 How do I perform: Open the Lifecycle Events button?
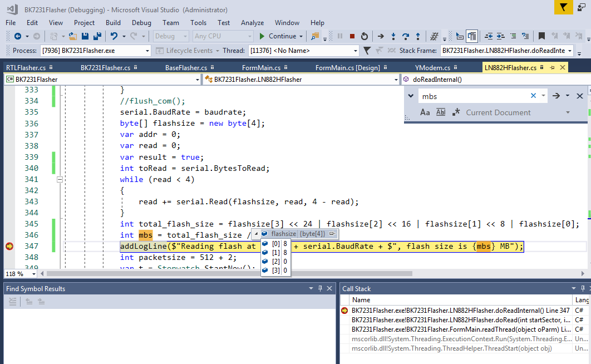tap(188, 51)
